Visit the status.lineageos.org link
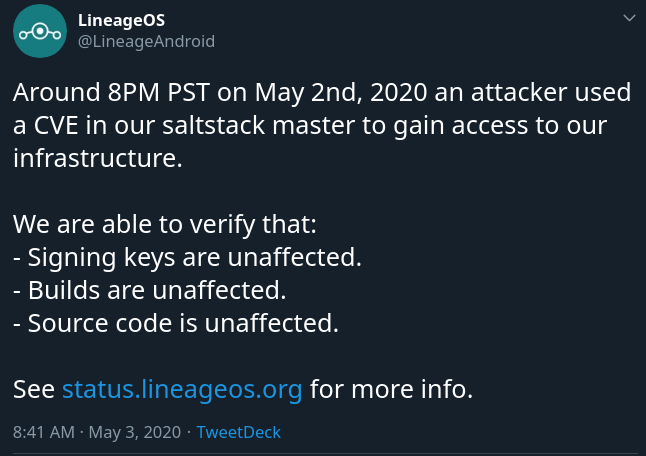This screenshot has height=456, width=646. (x=182, y=389)
